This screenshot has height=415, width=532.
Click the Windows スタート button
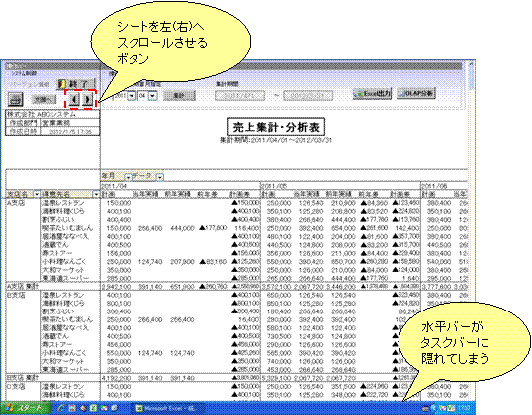25,408
